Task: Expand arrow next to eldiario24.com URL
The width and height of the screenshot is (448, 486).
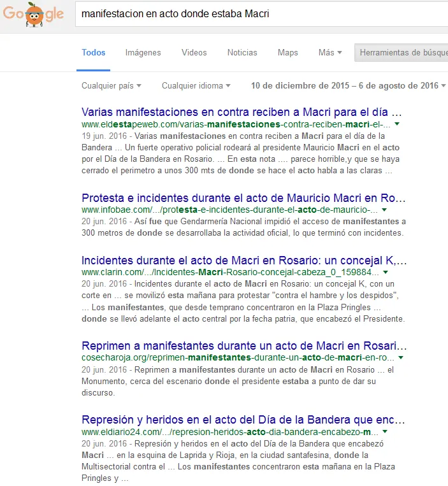Action: [385, 432]
